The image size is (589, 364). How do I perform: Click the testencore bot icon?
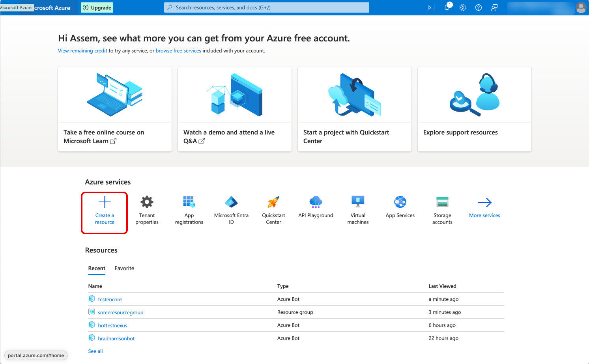pos(92,299)
